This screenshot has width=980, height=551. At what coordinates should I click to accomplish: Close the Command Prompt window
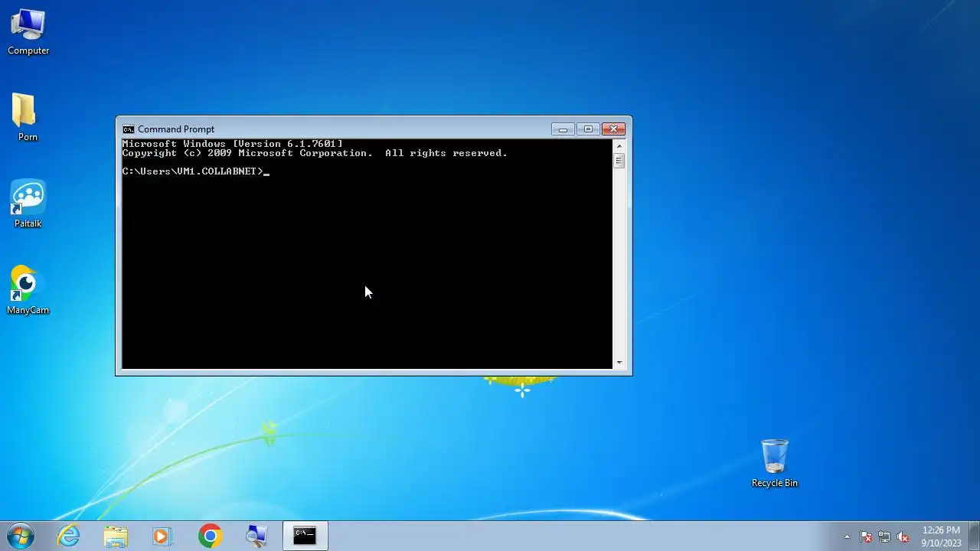tap(613, 129)
